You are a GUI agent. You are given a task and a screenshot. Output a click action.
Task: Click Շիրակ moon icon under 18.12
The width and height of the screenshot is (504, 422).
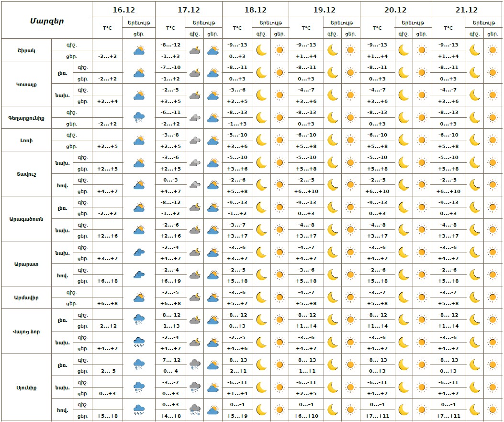pos(261,50)
